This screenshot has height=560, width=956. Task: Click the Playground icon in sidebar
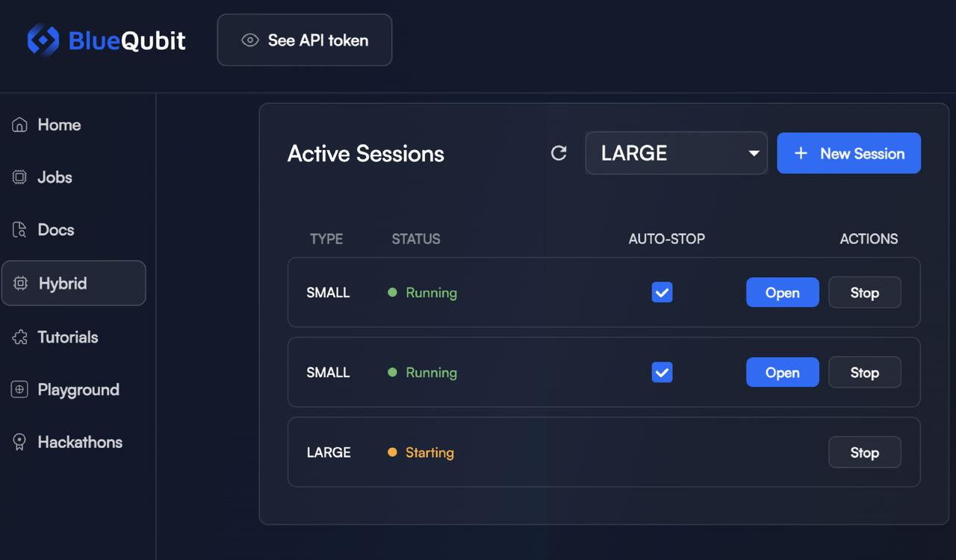point(19,390)
